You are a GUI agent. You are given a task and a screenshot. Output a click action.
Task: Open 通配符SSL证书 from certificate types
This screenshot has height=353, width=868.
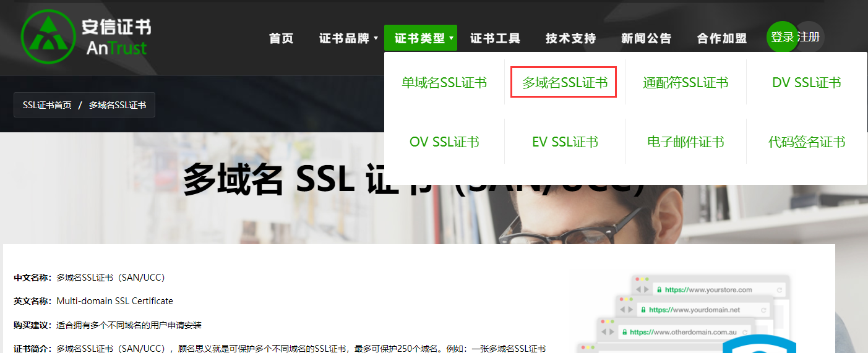[685, 83]
